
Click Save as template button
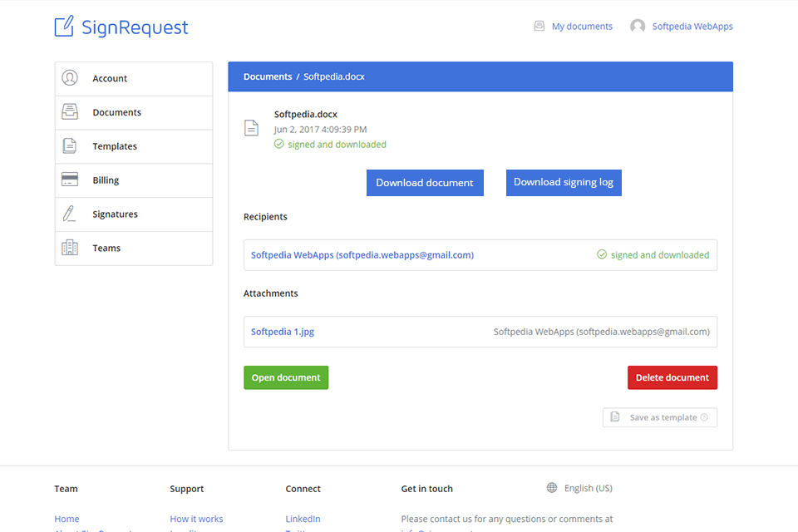(x=659, y=417)
